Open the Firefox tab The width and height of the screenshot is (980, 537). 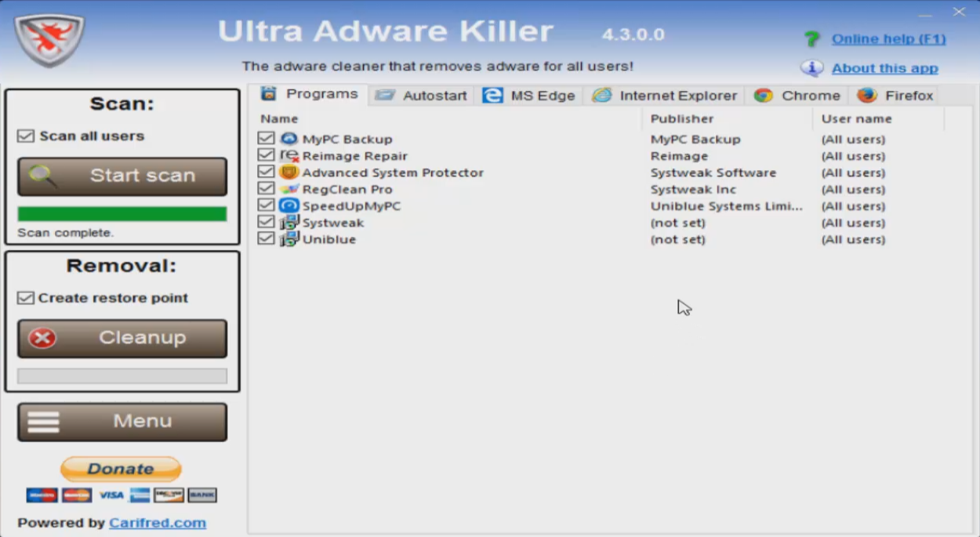[895, 96]
